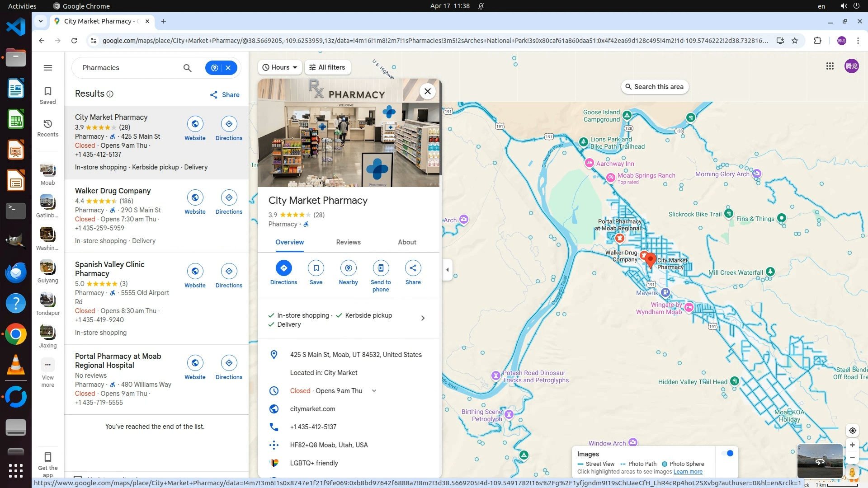Expand service options chevron for In-store shopping
The height and width of the screenshot is (488, 868).
[423, 319]
